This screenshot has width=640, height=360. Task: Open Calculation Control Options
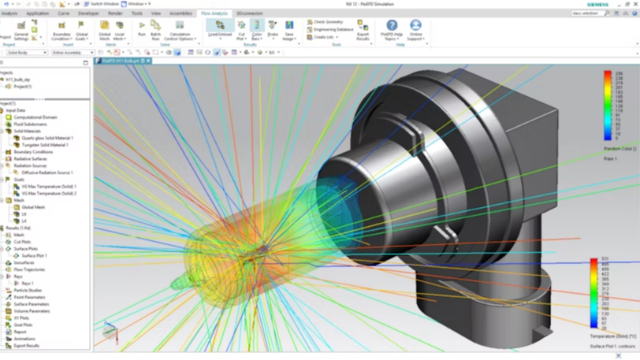pyautogui.click(x=180, y=30)
